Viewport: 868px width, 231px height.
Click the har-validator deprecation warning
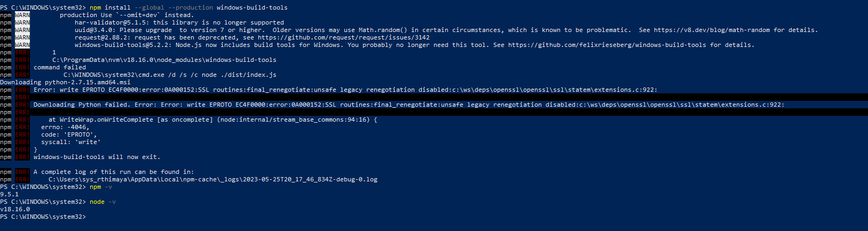point(179,22)
